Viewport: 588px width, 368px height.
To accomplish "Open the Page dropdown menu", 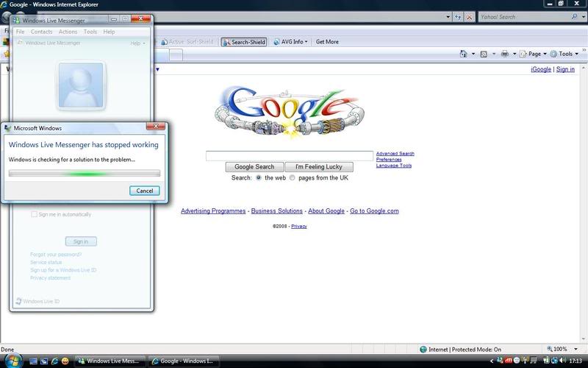I will [x=534, y=54].
